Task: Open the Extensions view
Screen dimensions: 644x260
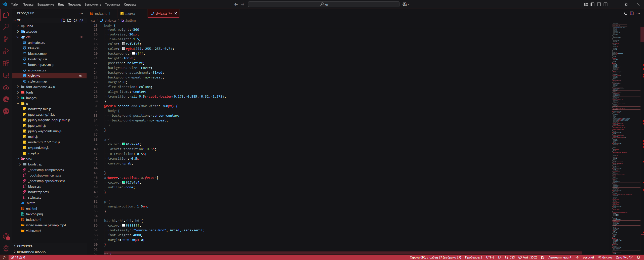Action: (6, 63)
